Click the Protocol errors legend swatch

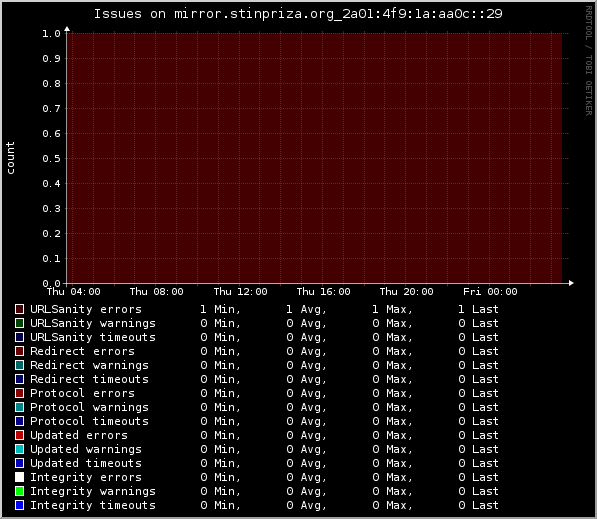pos(19,393)
